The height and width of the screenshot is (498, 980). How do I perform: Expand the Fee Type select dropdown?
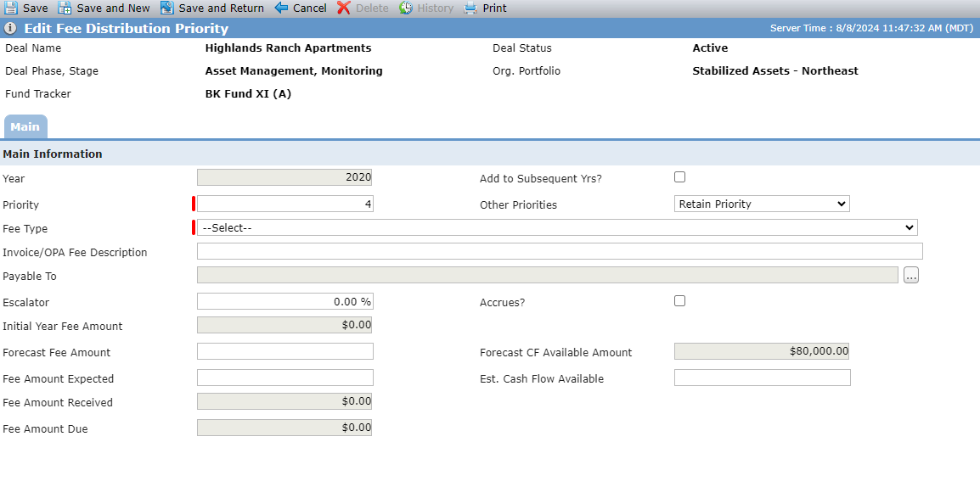557,227
